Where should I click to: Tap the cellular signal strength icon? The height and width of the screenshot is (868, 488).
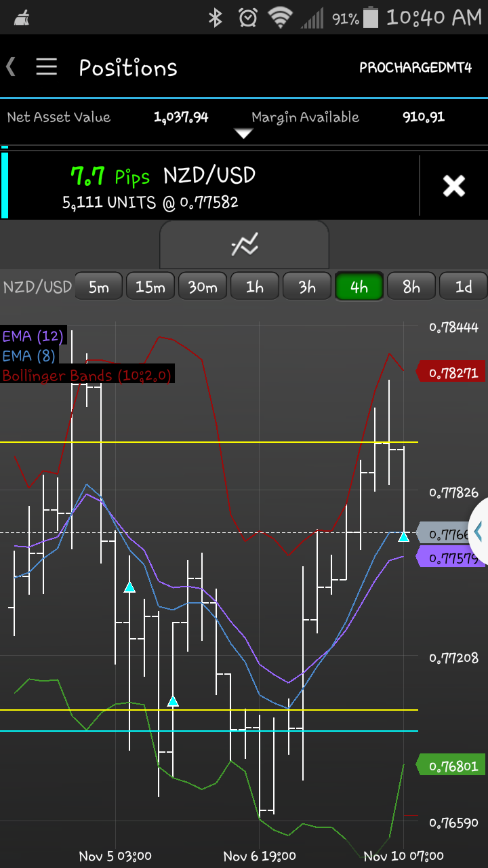(x=312, y=18)
